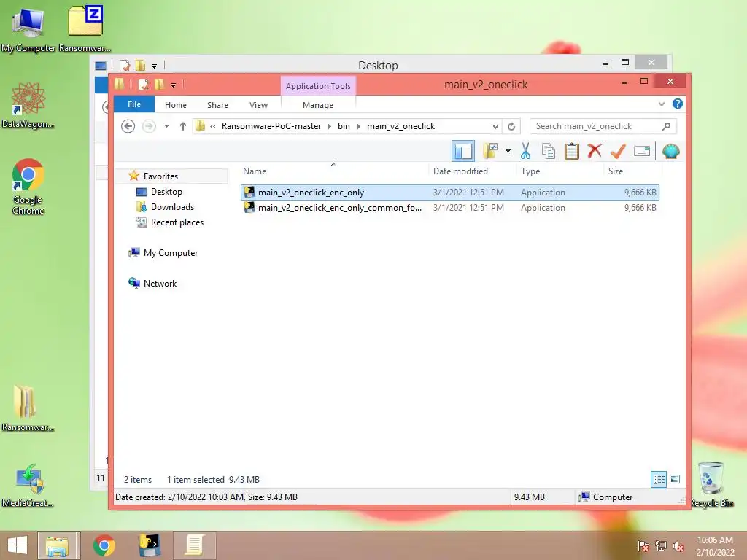Select main_v2_oneclick_enc_only file
747x560 pixels.
pyautogui.click(x=449, y=192)
